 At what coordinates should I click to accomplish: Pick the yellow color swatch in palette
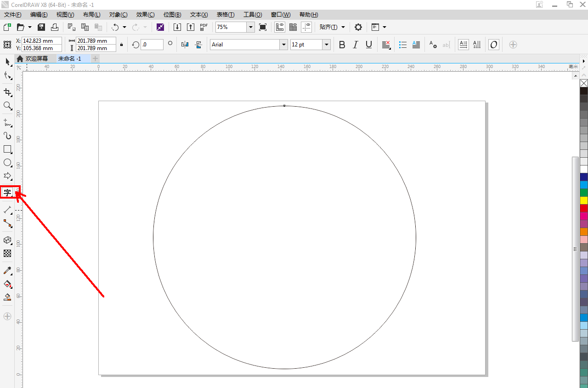584,200
